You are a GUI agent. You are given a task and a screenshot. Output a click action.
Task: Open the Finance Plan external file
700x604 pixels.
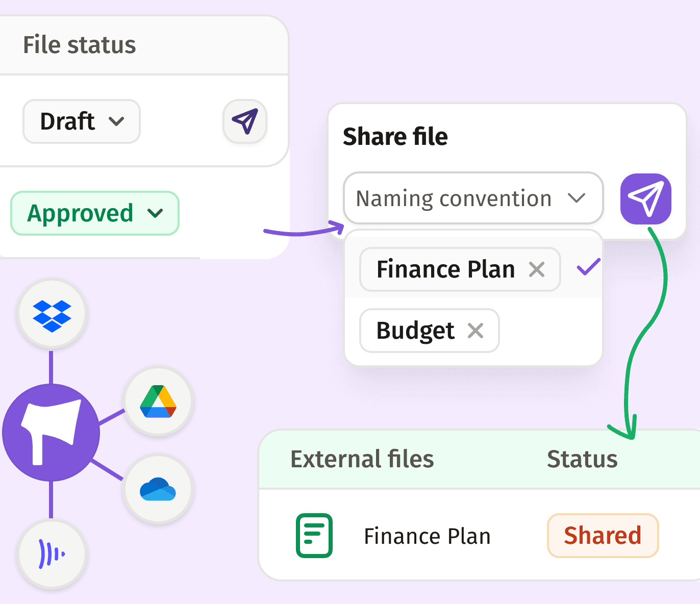(x=427, y=536)
